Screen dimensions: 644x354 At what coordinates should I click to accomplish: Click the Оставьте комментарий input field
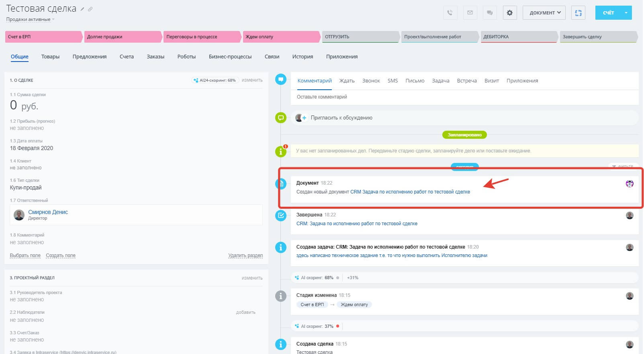tap(464, 97)
